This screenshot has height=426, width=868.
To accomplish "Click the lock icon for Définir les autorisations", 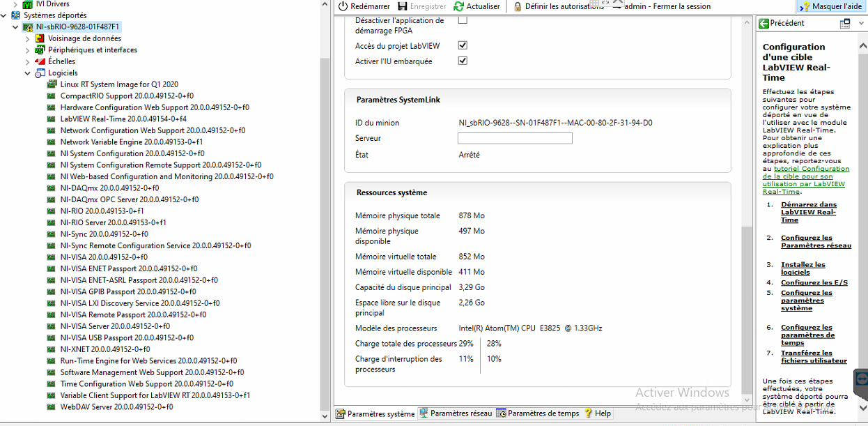I will point(518,6).
